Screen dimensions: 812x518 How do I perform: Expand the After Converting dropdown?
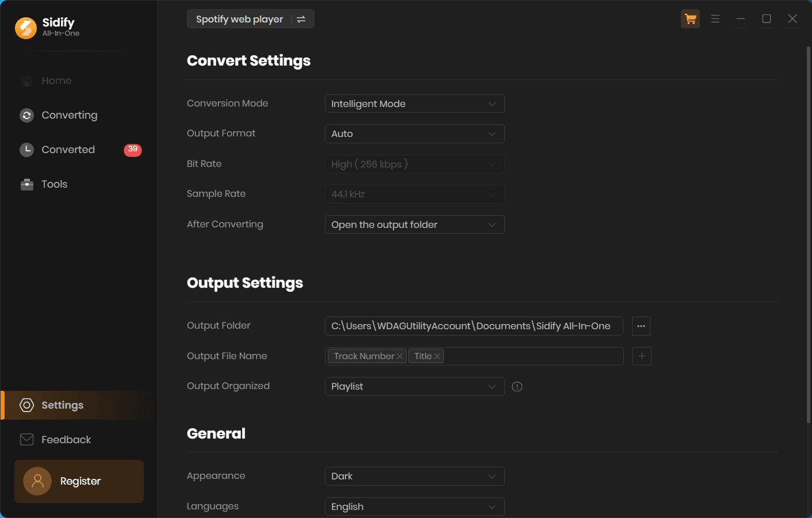tap(415, 225)
